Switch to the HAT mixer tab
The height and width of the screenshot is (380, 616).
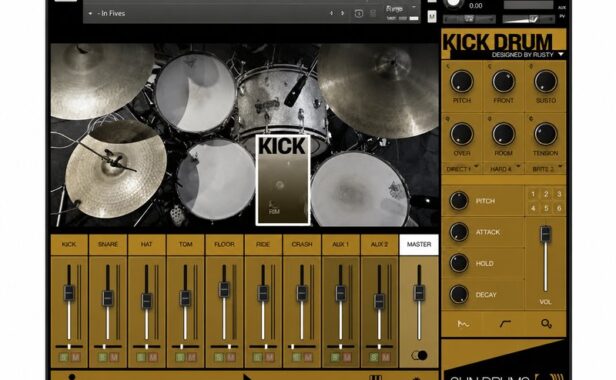(x=147, y=244)
